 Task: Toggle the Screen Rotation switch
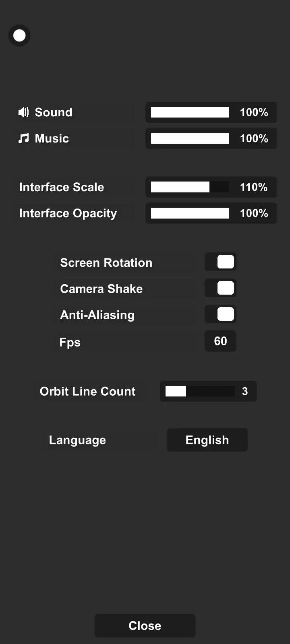click(x=221, y=262)
